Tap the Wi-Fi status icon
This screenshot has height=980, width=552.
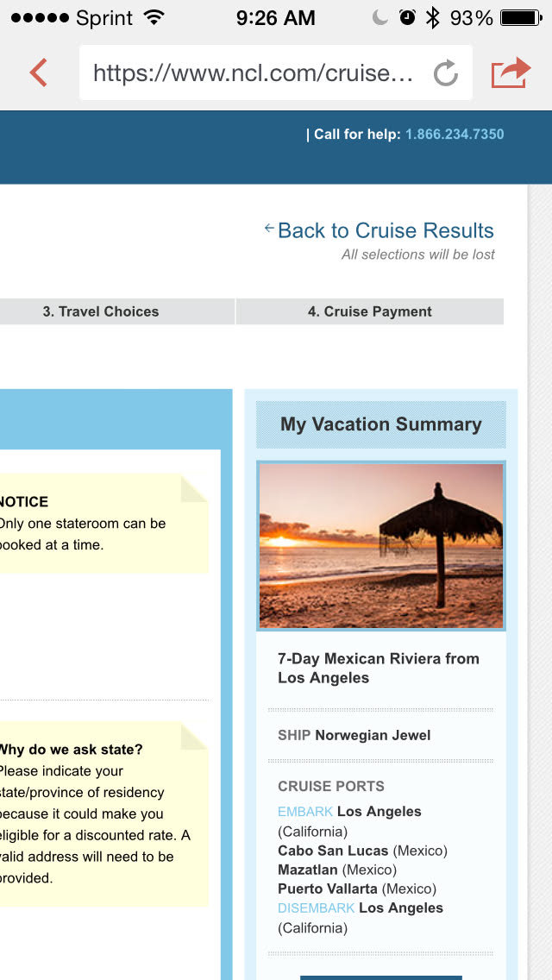(x=154, y=18)
